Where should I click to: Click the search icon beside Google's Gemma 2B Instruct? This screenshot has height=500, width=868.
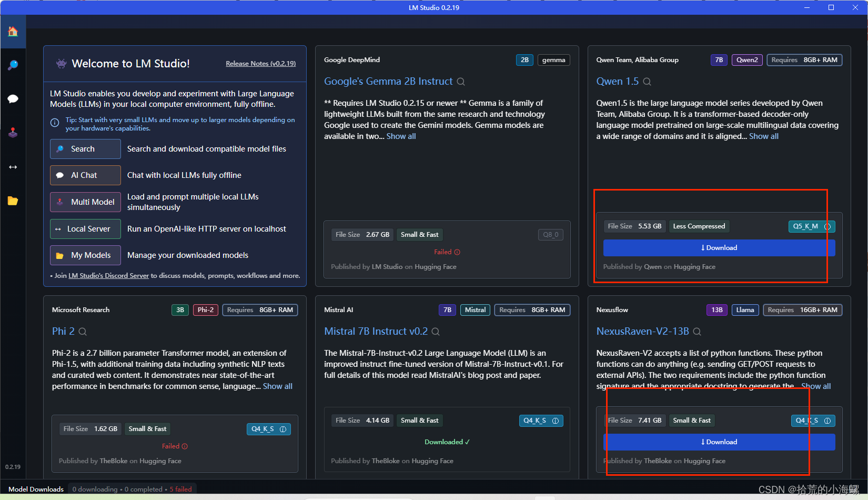coord(461,82)
